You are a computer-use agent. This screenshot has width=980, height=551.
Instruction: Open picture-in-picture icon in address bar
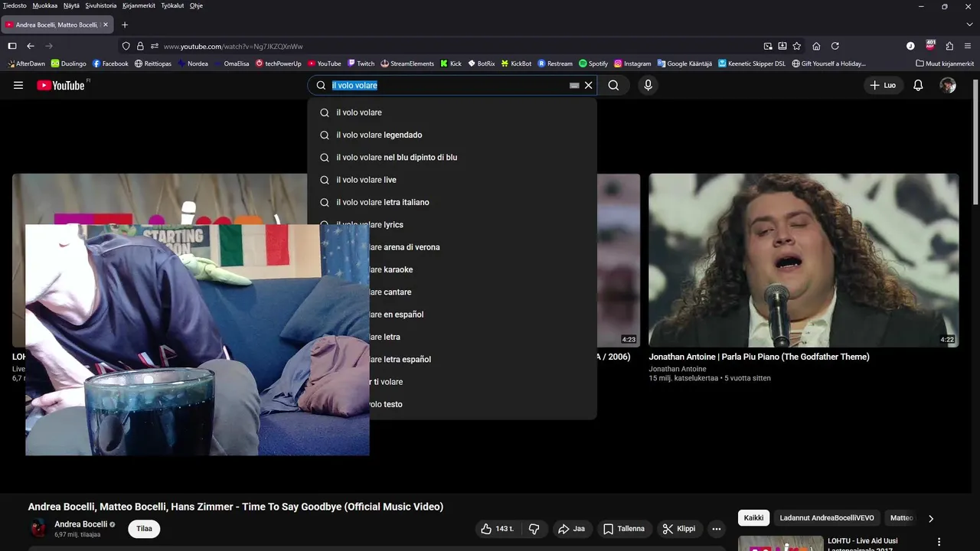click(768, 46)
